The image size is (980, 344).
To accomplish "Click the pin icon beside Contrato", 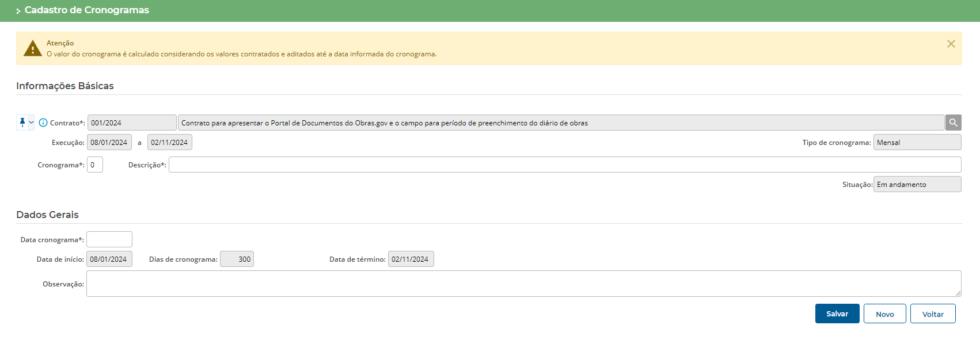I will pos(22,123).
